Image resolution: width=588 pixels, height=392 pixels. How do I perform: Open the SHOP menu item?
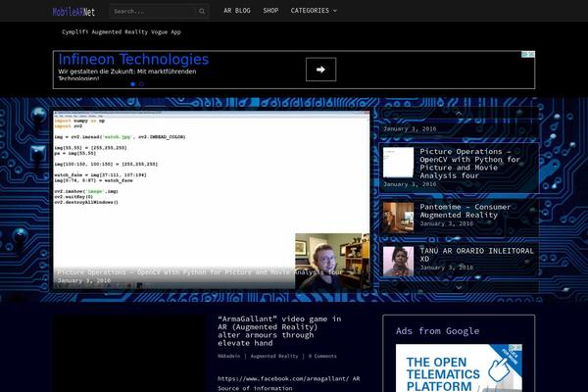coord(270,11)
